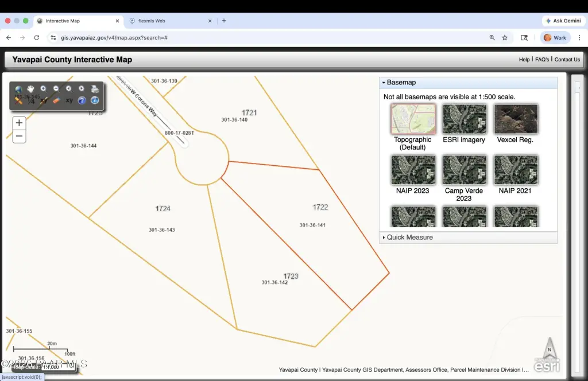Select the measure ruler tool
This screenshot has width=588, height=381.
(x=18, y=100)
